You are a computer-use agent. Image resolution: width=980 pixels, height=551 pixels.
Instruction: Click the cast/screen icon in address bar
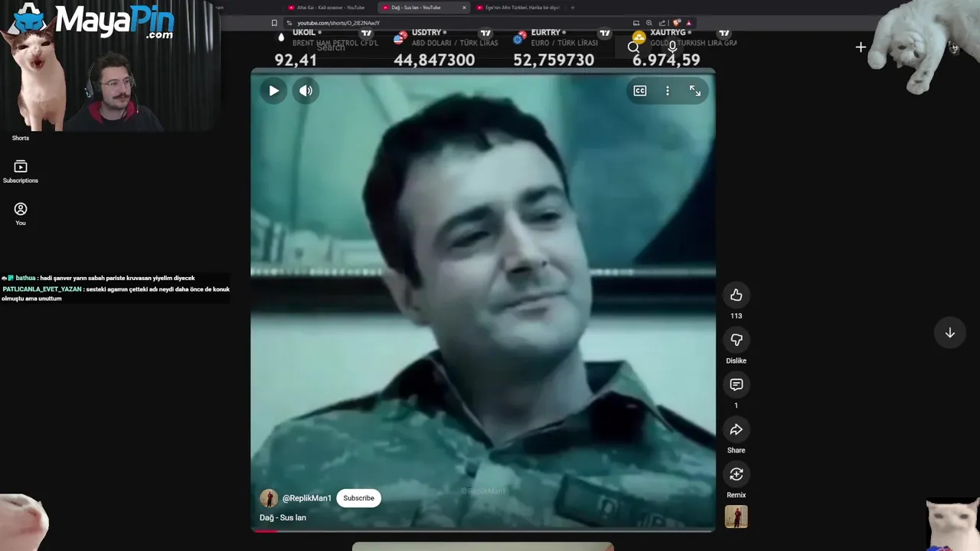(x=636, y=23)
